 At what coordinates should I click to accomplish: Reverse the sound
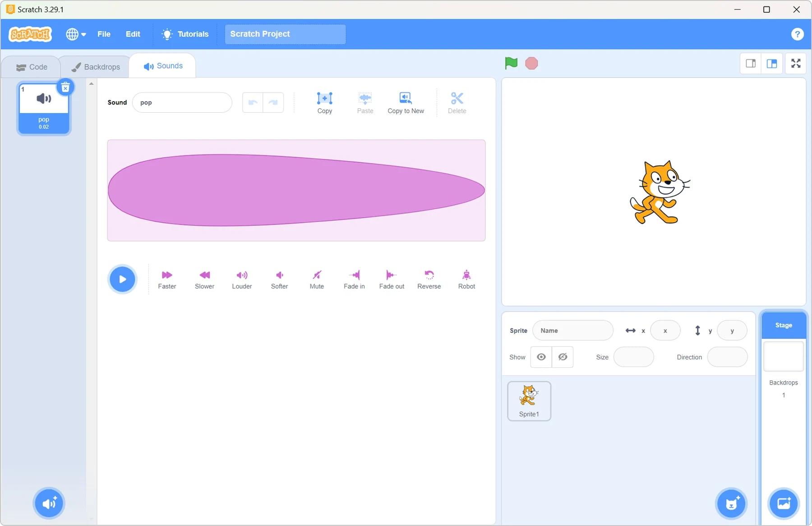tap(429, 280)
